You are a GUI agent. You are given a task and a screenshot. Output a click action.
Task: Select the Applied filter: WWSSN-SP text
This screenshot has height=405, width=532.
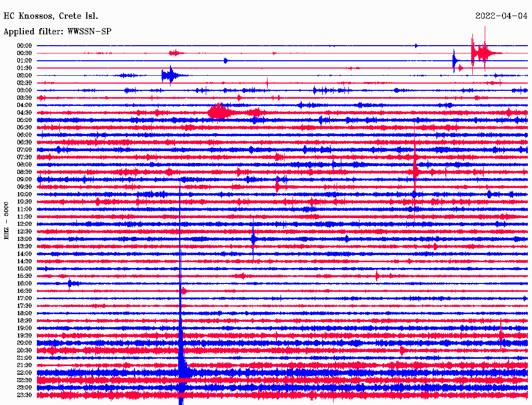[57, 32]
